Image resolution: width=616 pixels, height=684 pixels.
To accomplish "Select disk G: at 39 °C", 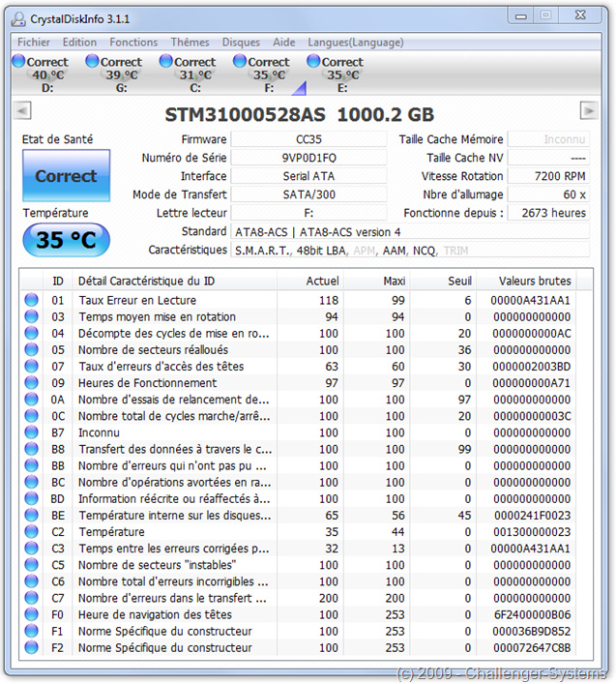I will coord(114,74).
